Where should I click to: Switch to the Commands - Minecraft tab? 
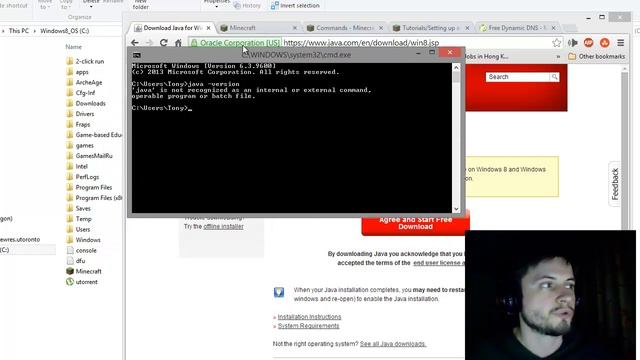click(x=344, y=28)
